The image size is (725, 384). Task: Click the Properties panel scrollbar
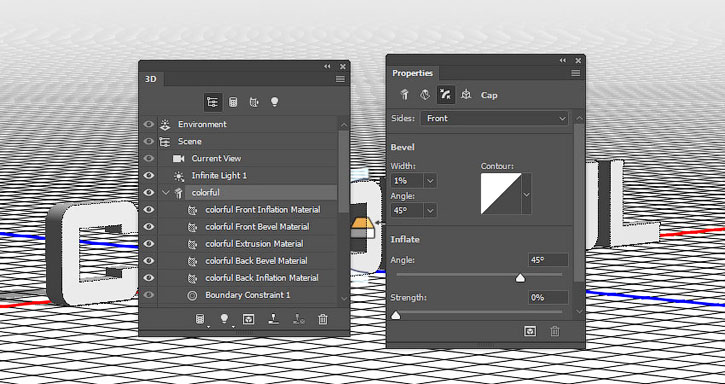pyautogui.click(x=579, y=202)
